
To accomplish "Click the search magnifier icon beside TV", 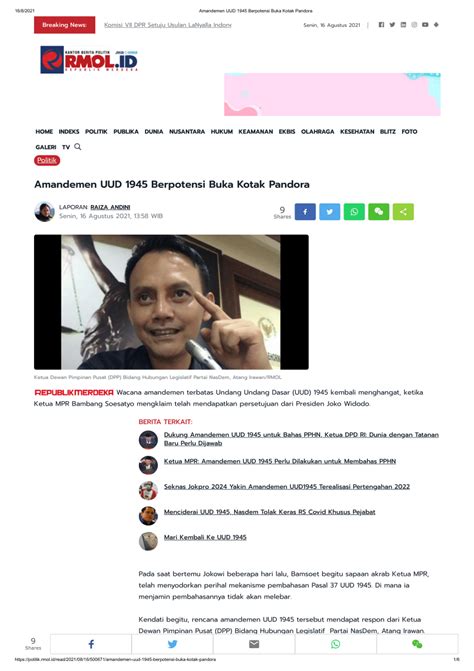I will click(78, 147).
